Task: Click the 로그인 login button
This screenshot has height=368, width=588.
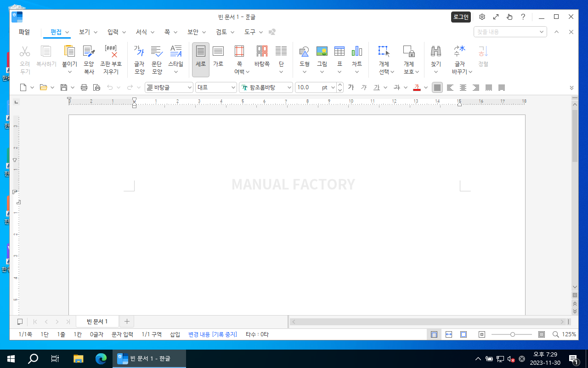Action: [x=461, y=17]
